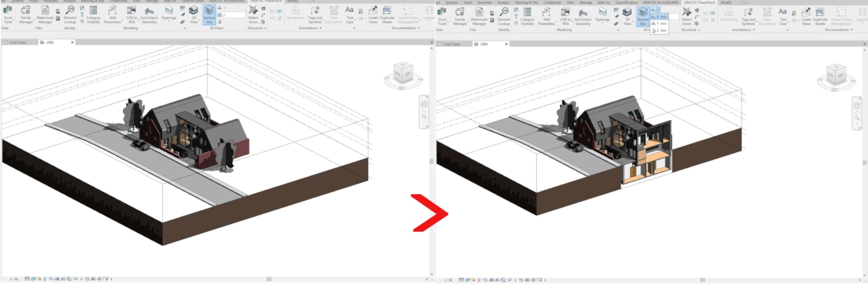Launch Watermark Manager in the left window
Image resolution: width=868 pixels, height=284 pixels.
pyautogui.click(x=45, y=14)
